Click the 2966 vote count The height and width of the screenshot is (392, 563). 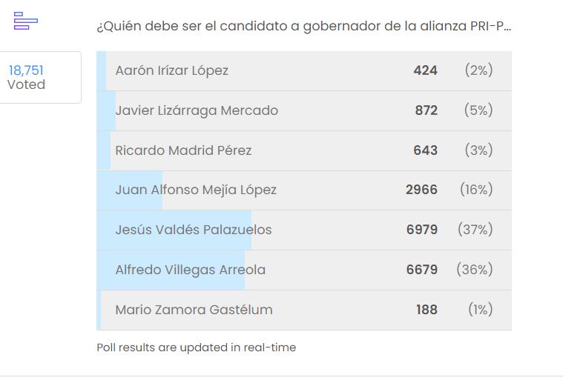421,190
